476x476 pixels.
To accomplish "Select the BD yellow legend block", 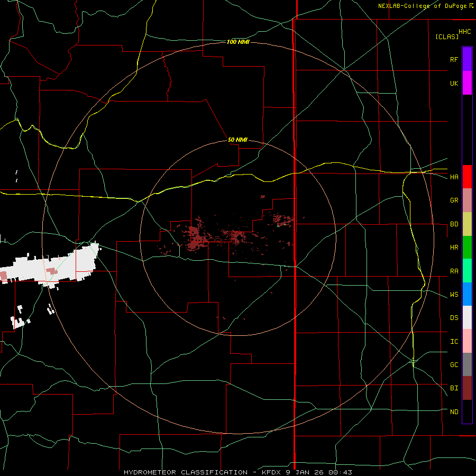I will pos(467,224).
